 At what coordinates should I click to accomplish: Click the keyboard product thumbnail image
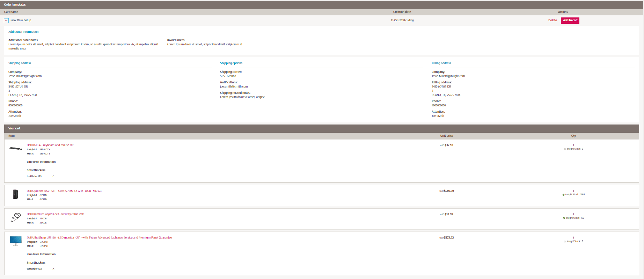point(15,149)
